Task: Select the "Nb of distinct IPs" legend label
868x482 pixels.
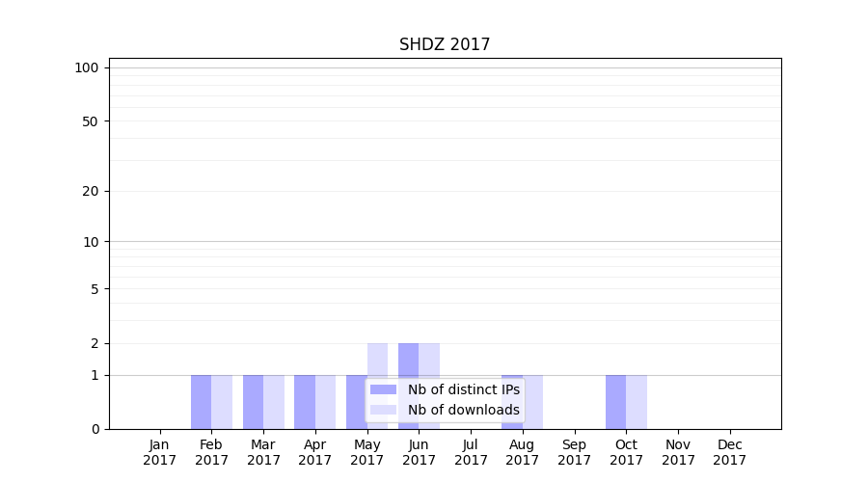Action: pyautogui.click(x=463, y=389)
